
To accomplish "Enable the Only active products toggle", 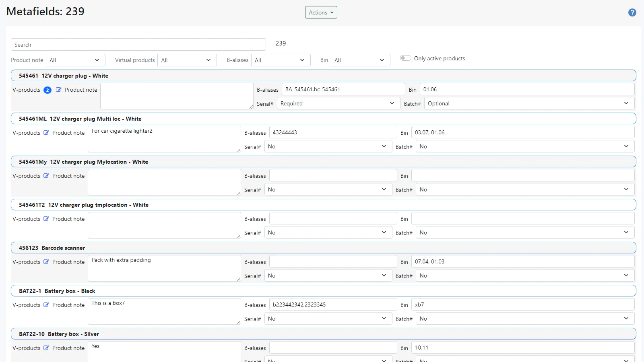I will click(405, 58).
